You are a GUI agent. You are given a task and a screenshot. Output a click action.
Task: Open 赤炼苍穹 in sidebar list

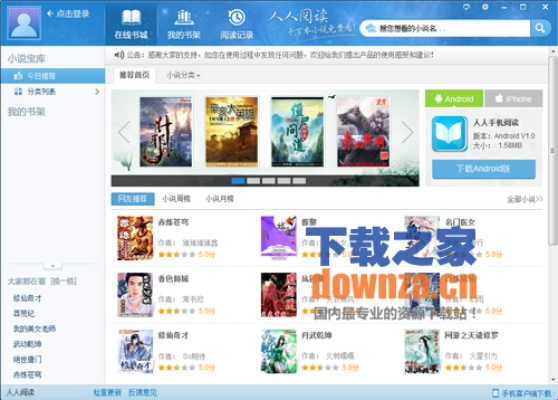(x=27, y=374)
